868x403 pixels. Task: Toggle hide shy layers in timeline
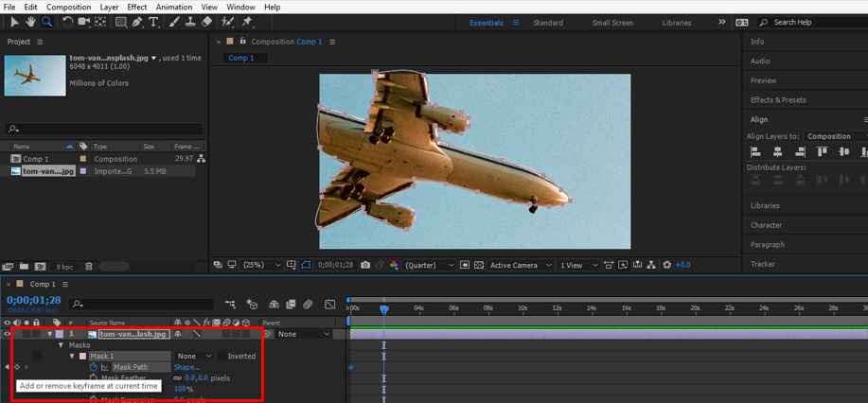pos(274,304)
